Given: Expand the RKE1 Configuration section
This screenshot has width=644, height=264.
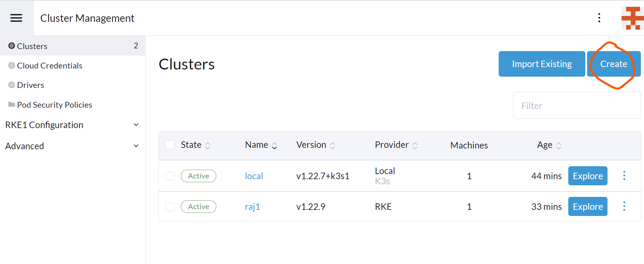Looking at the screenshot, I should tap(72, 125).
